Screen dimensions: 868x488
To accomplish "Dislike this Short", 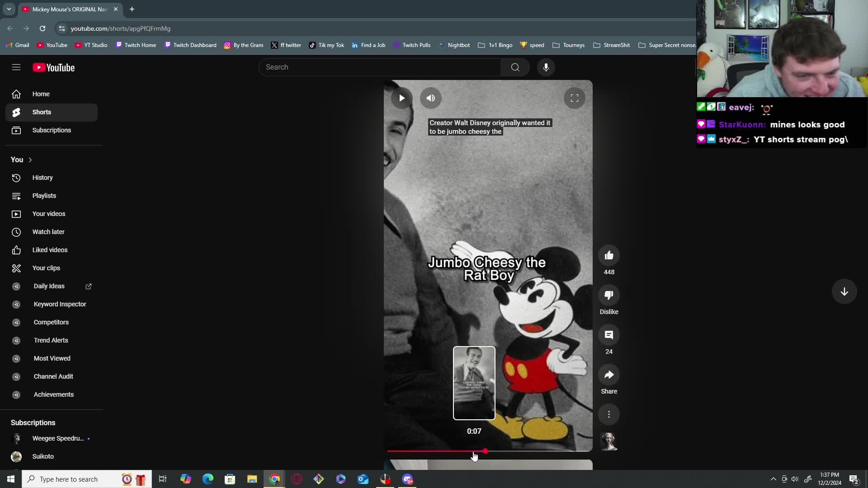I will 609,296.
